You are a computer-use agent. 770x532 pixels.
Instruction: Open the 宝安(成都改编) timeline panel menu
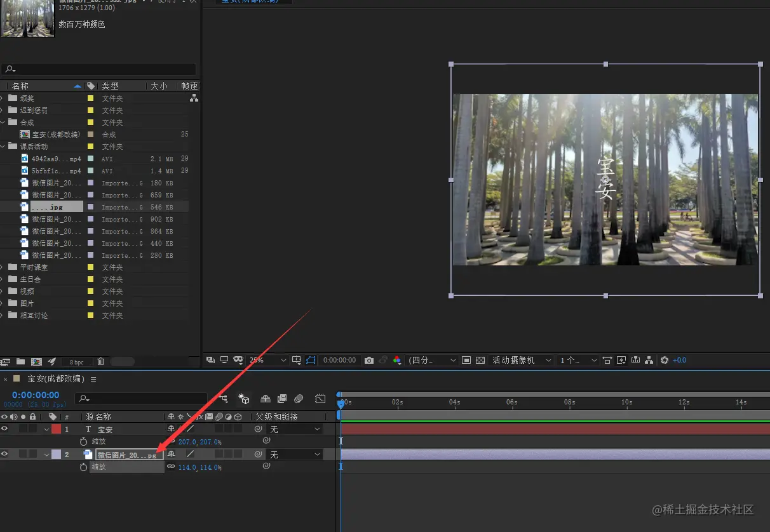(93, 379)
